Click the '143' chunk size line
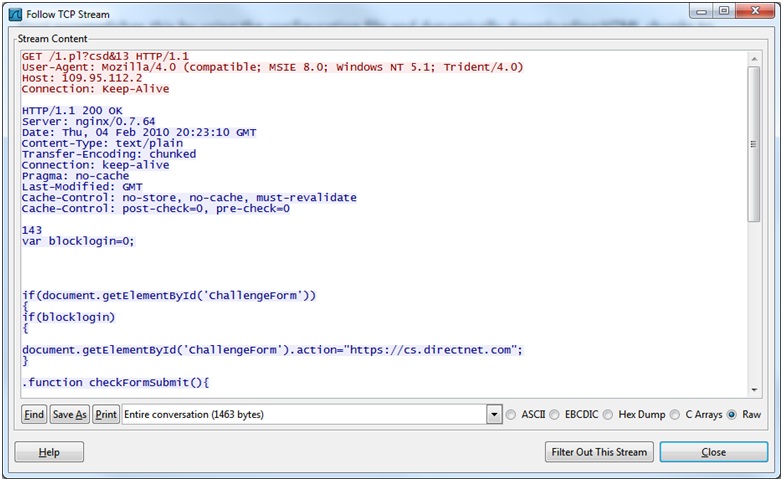 32,230
